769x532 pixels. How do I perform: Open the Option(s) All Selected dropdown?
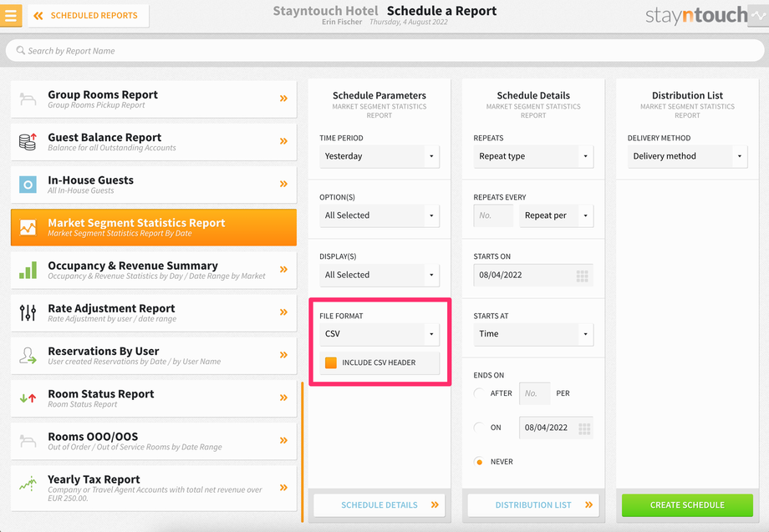379,215
